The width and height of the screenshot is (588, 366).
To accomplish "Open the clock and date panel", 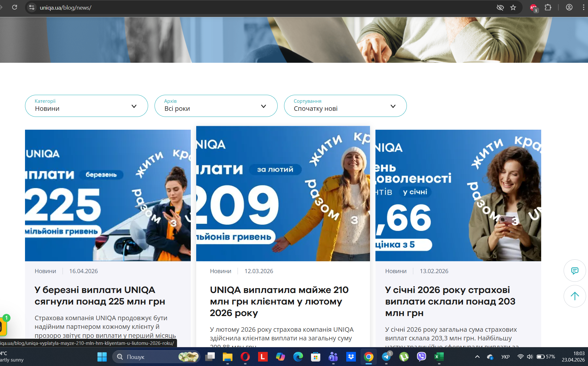I will [x=573, y=357].
